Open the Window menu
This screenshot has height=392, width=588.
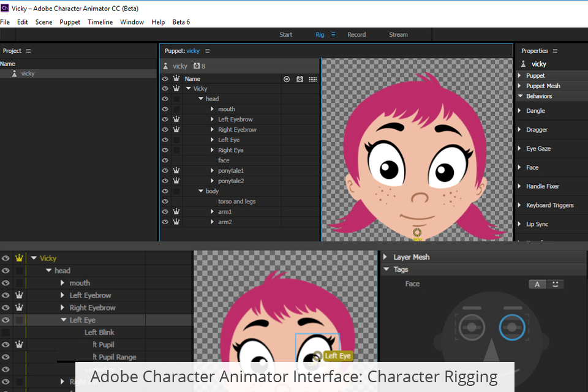[x=132, y=22]
